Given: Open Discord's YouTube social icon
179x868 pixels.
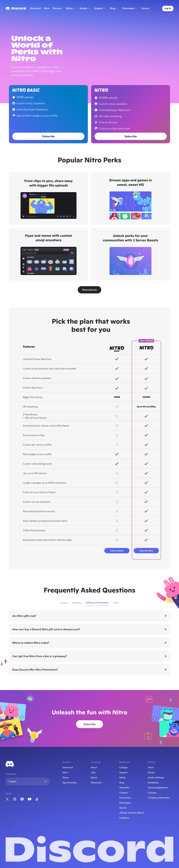Looking at the screenshot, I should click(30, 799).
